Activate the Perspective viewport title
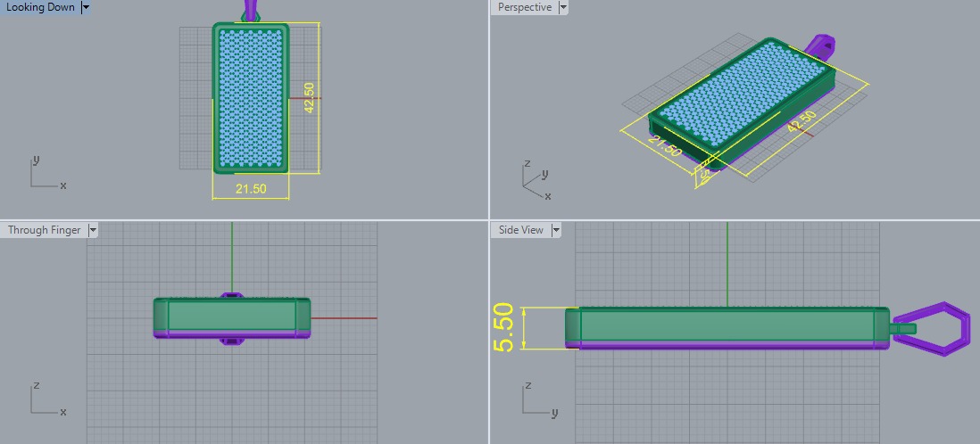 point(525,7)
